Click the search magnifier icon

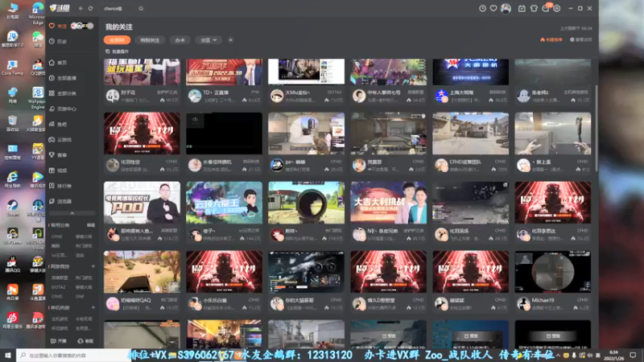click(141, 8)
